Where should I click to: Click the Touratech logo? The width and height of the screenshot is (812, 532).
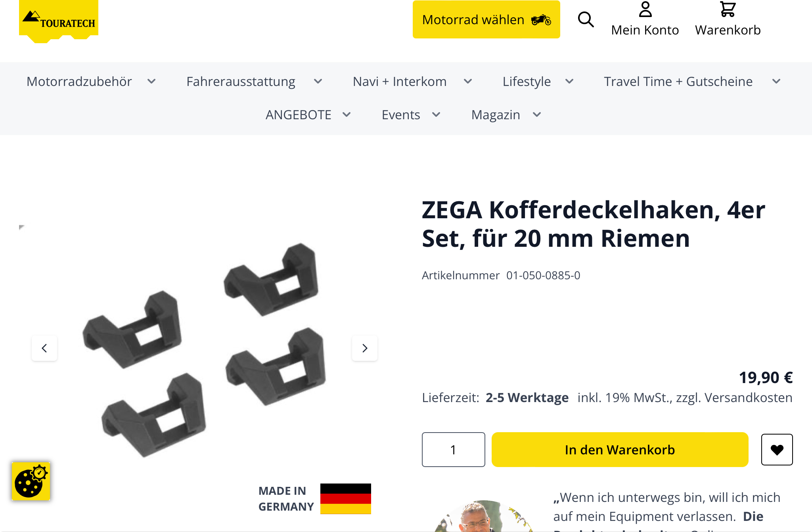(x=59, y=21)
